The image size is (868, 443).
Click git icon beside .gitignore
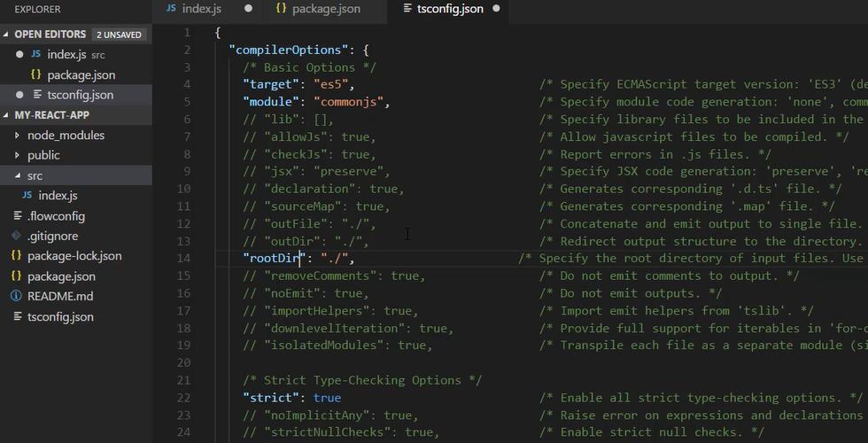(x=17, y=236)
